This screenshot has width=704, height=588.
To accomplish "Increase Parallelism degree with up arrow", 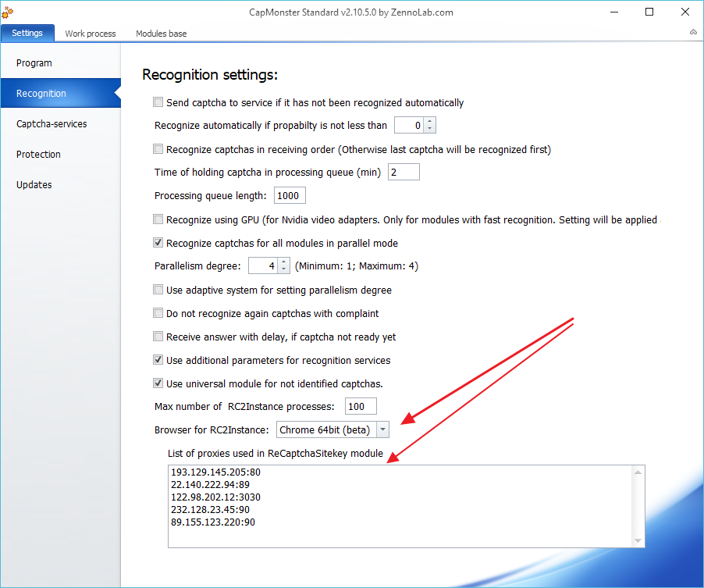I will coord(284,262).
